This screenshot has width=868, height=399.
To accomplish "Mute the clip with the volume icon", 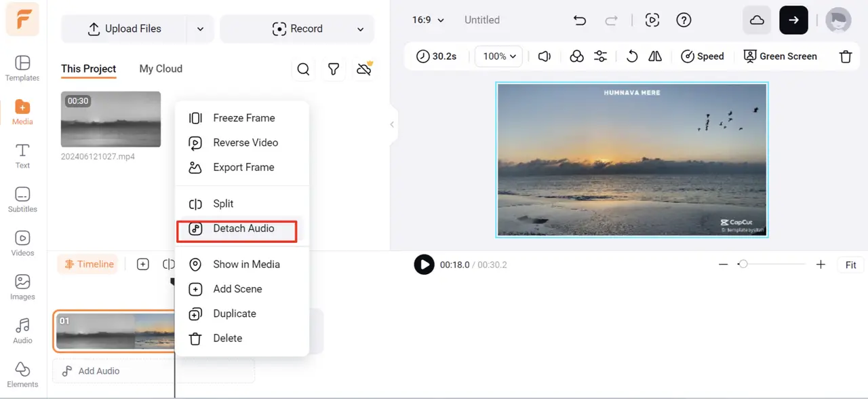I will pyautogui.click(x=544, y=56).
